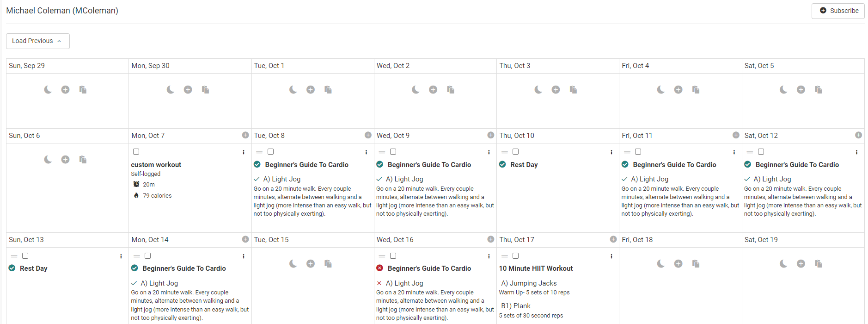Open the three-dot menu on Sat, Oct 12 workout
This screenshot has height=324, width=868.
pyautogui.click(x=856, y=152)
